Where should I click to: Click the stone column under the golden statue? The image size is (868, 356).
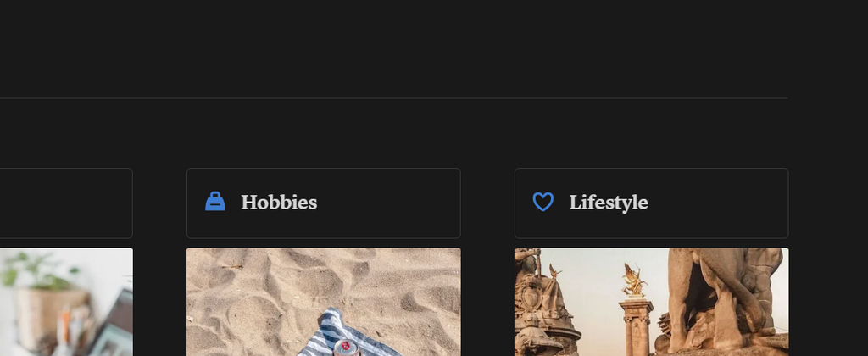click(x=636, y=328)
